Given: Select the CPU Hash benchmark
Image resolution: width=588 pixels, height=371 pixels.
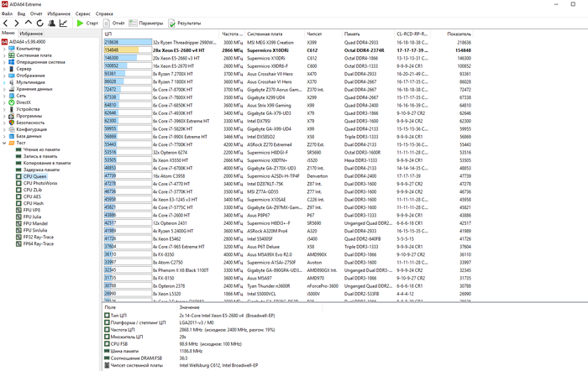Looking at the screenshot, I should coord(34,203).
